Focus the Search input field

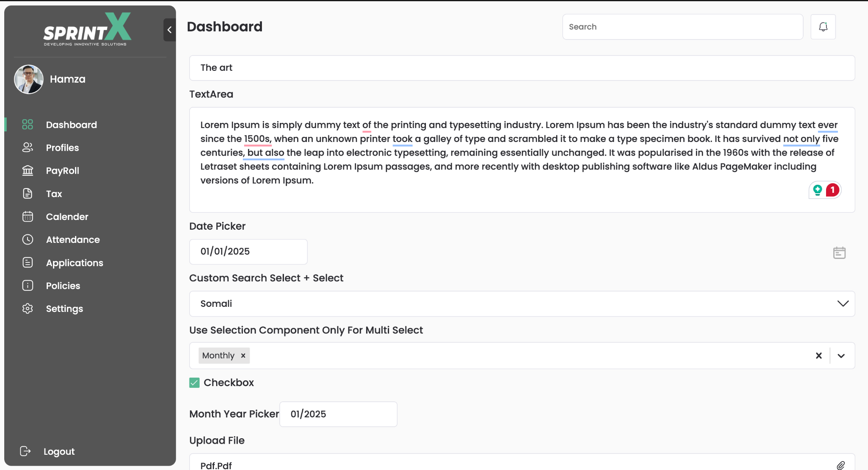click(x=682, y=27)
